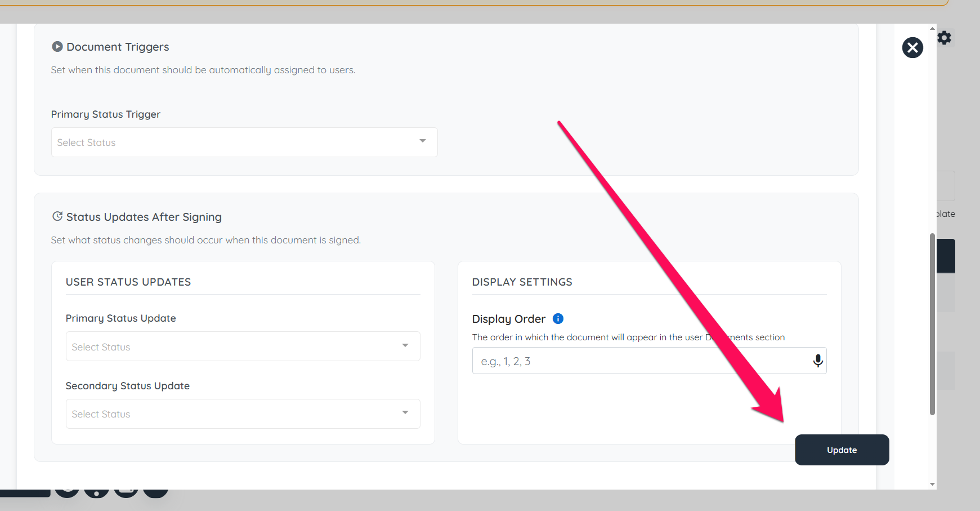Click the Display Order label
The height and width of the screenshot is (511, 980).
point(509,319)
